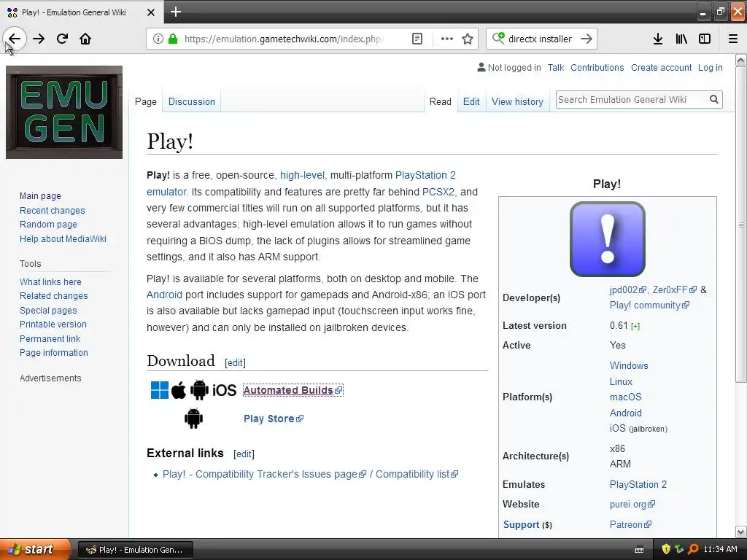This screenshot has height=560, width=747.
Task: Edit the Download section
Action: point(235,363)
